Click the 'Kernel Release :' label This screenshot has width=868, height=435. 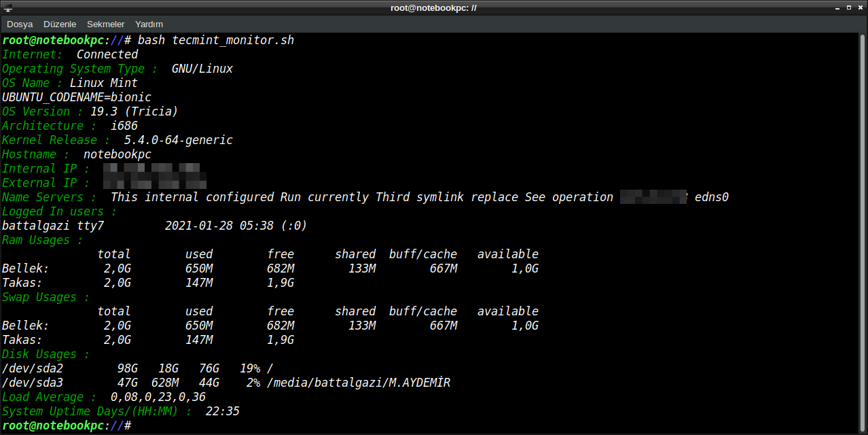(56, 140)
